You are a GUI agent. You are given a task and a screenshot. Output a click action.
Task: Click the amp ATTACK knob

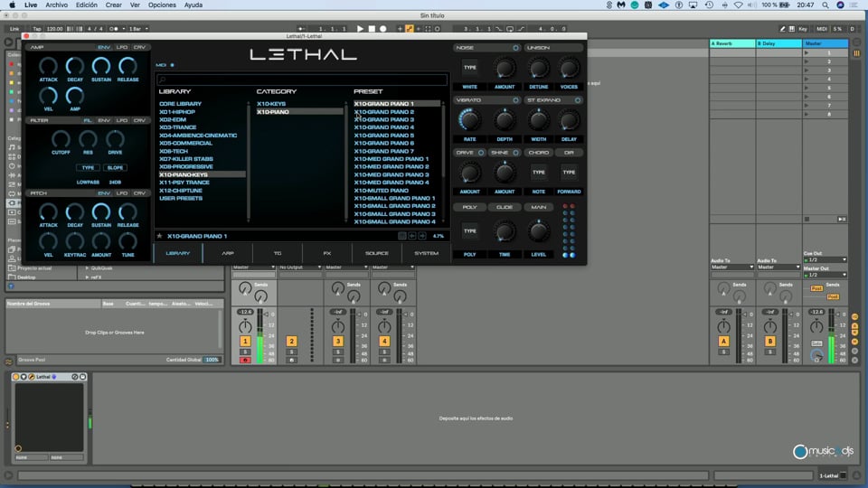[48, 66]
